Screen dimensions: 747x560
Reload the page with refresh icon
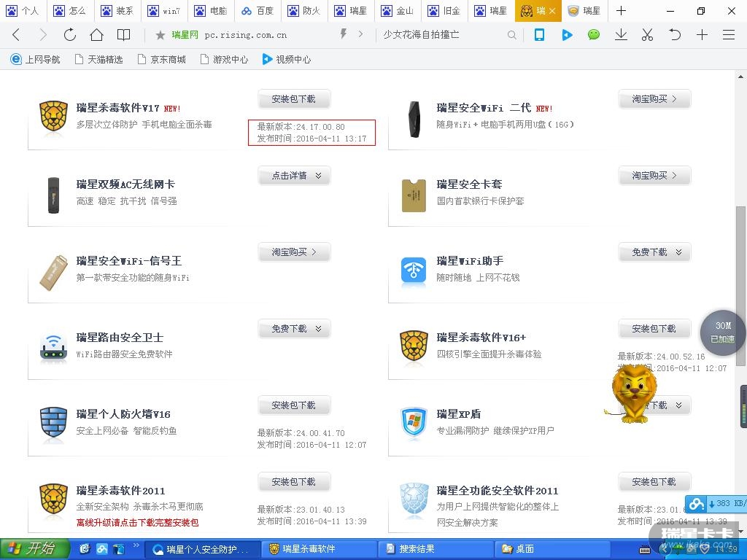point(70,34)
